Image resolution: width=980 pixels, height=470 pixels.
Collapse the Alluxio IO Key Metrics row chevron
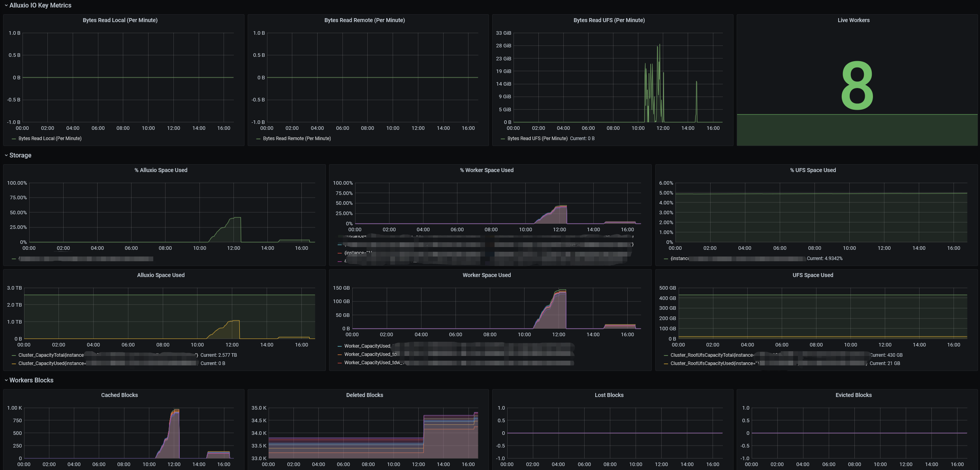pos(6,6)
